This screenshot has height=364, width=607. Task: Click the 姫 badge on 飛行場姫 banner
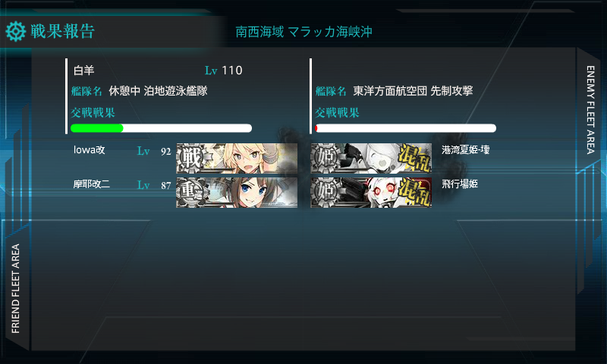pyautogui.click(x=326, y=192)
